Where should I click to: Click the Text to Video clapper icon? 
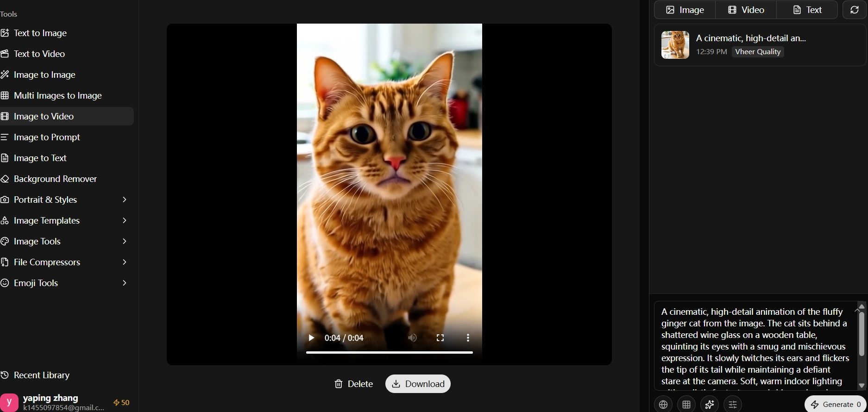(x=5, y=54)
